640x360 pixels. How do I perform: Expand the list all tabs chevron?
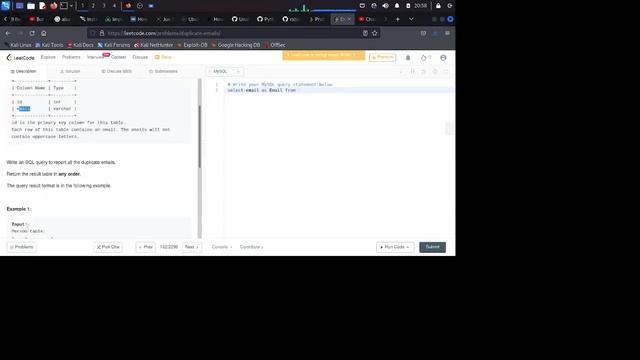[x=411, y=19]
